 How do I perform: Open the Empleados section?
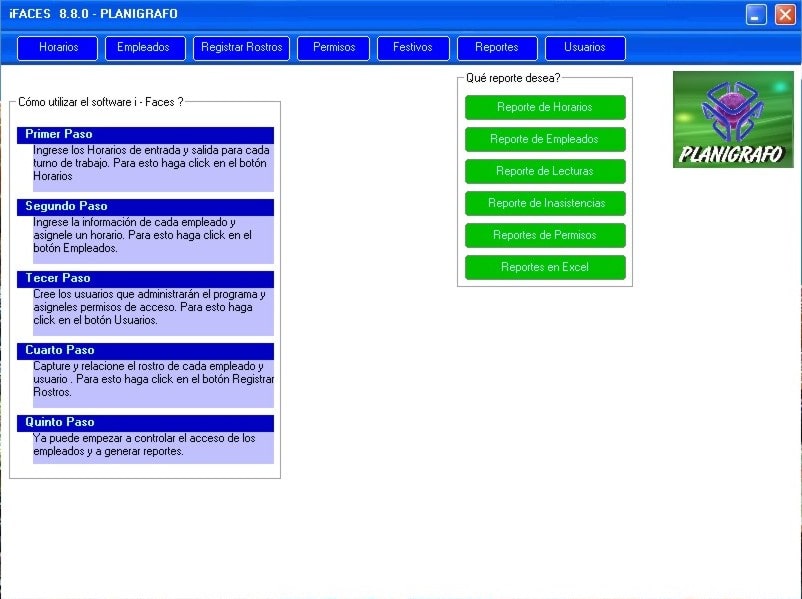point(145,48)
